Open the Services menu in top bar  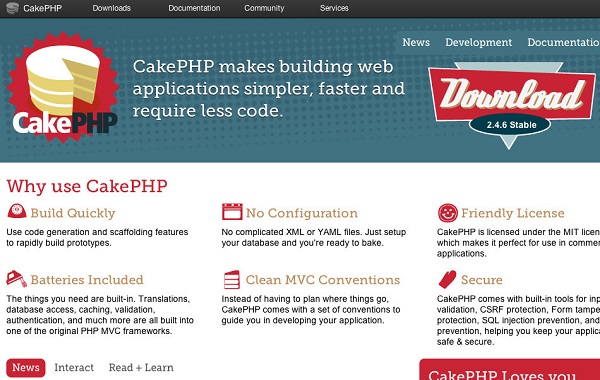point(334,8)
